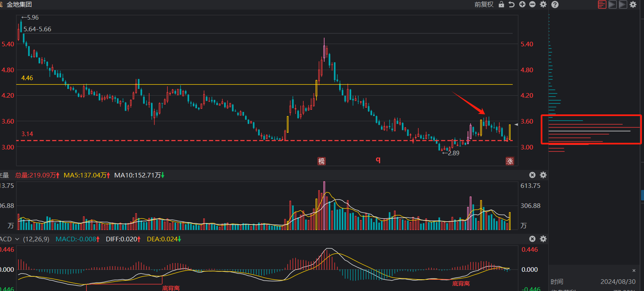This screenshot has width=644, height=291.
Task: Open the MACD (12,26,9) parameter settings
Action: (36, 239)
